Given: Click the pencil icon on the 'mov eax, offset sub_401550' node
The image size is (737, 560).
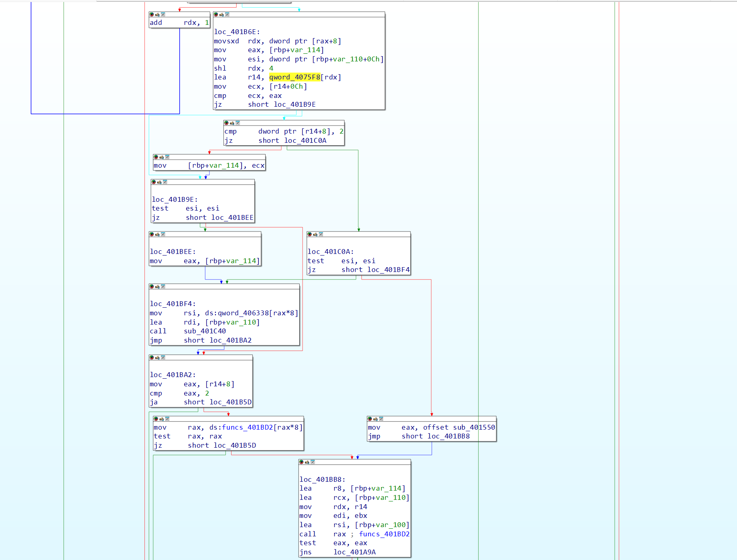Looking at the screenshot, I should click(x=375, y=419).
